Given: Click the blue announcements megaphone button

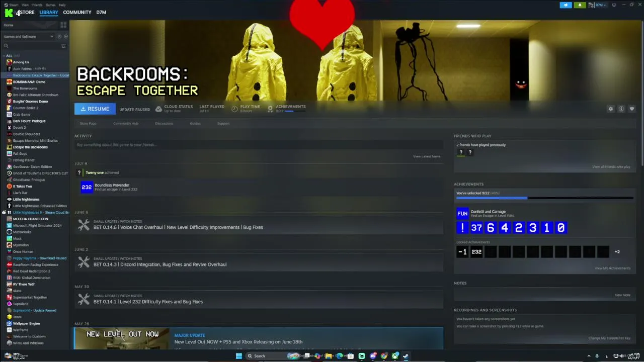Looking at the screenshot, I should click(566, 5).
